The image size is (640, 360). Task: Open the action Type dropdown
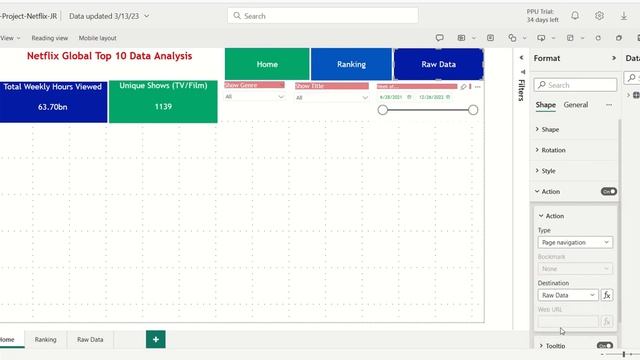[575, 242]
